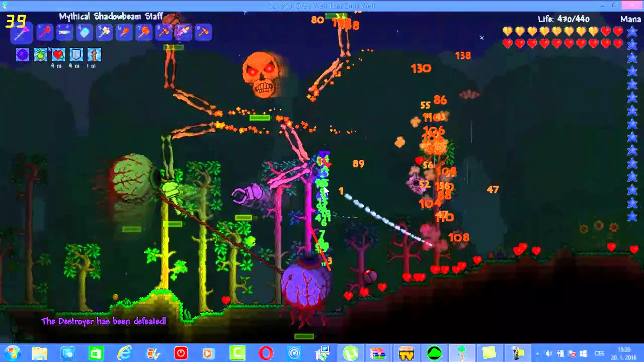Launch Internet Explorer from the taskbar
Screen dimensions: 644x362
pos(124,353)
